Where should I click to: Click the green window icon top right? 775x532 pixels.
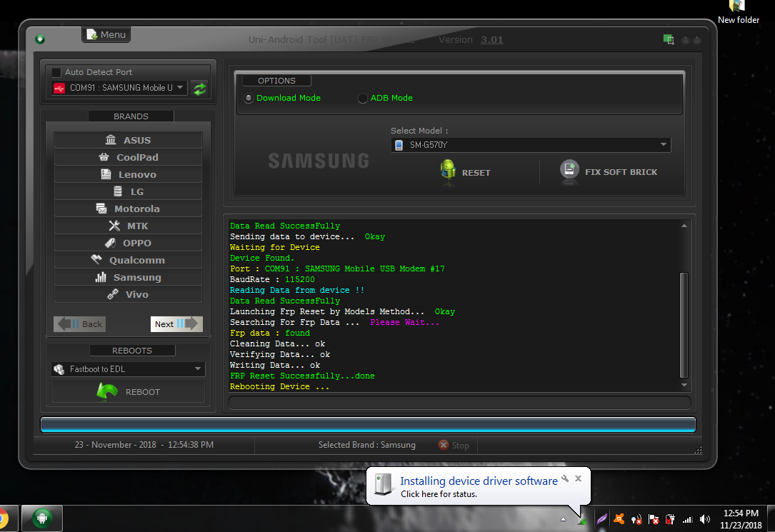pyautogui.click(x=669, y=39)
